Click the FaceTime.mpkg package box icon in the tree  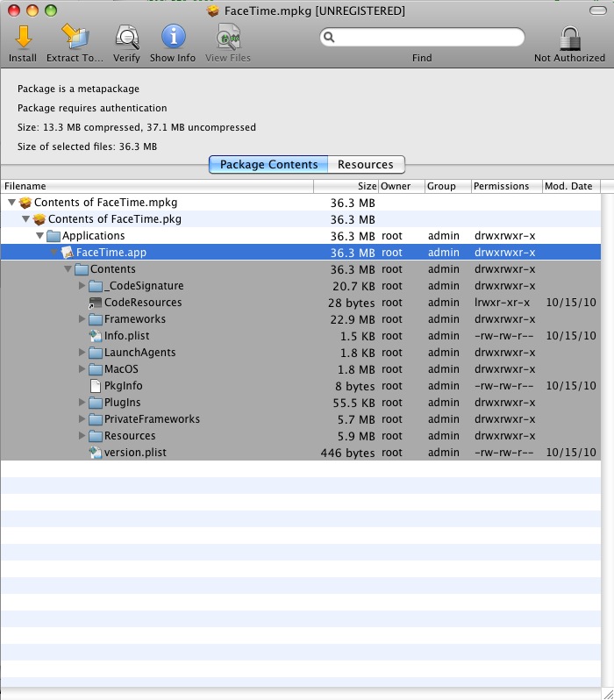[x=25, y=203]
